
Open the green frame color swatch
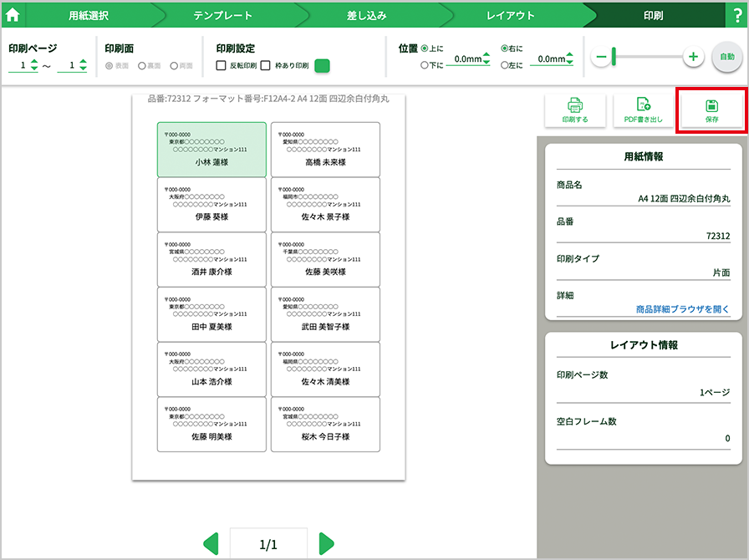(x=323, y=66)
